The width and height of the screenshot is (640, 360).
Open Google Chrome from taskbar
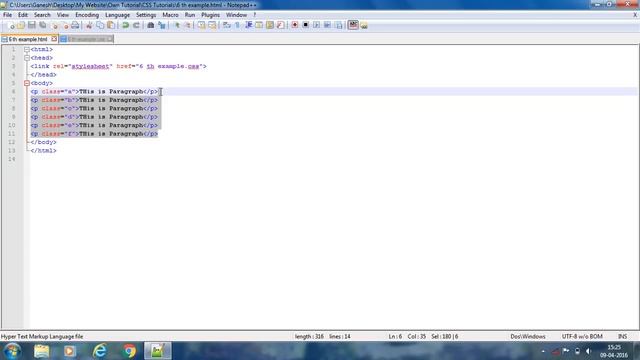[129, 351]
